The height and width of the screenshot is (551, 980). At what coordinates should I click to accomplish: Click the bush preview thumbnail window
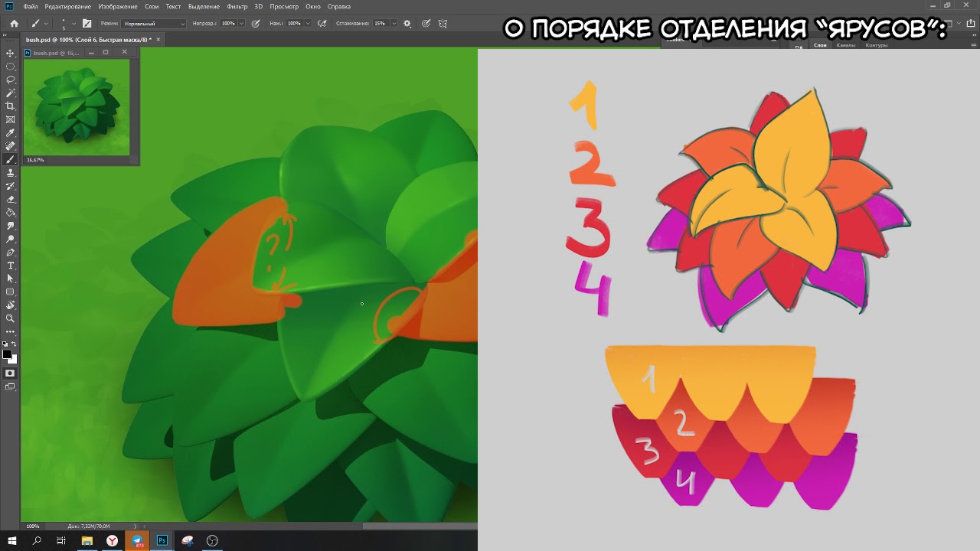77,107
